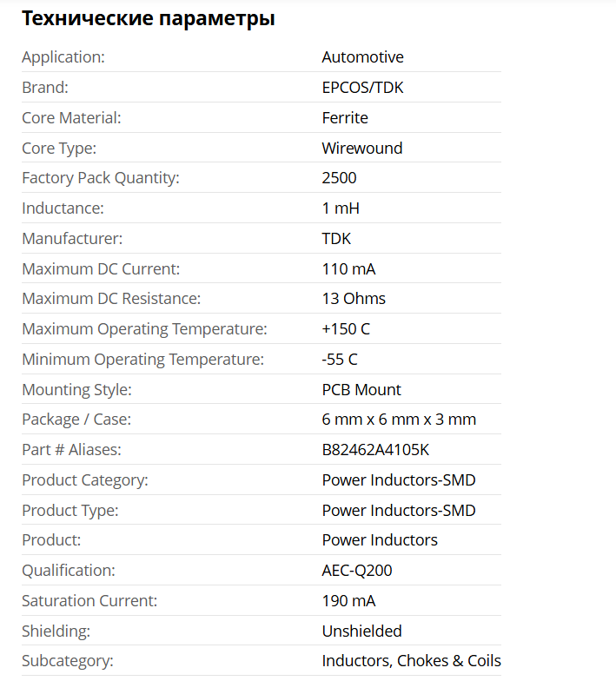This screenshot has height=681, width=616.
Task: Select the Unshielded shielding value
Action: coord(361,631)
